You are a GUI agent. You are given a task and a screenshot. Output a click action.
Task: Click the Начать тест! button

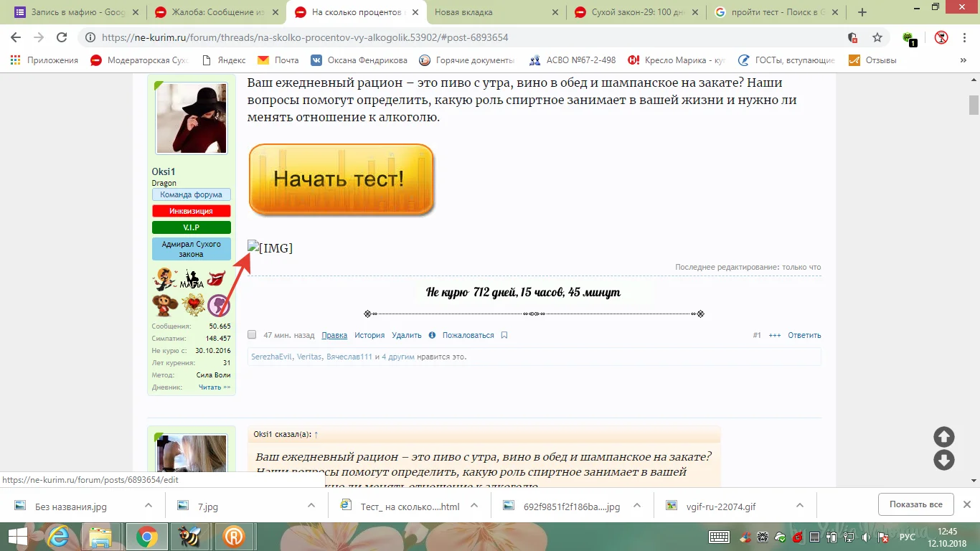pyautogui.click(x=341, y=179)
